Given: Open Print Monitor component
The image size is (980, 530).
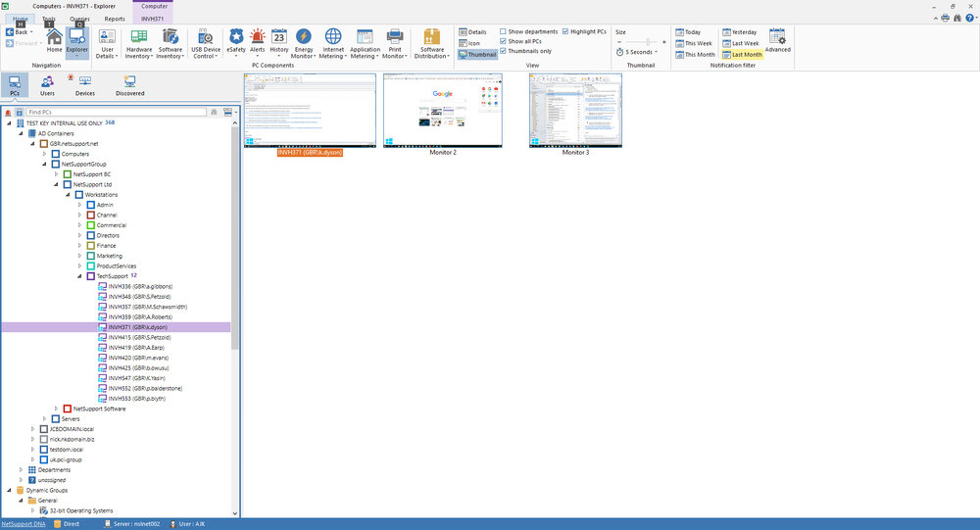Looking at the screenshot, I should click(x=395, y=43).
